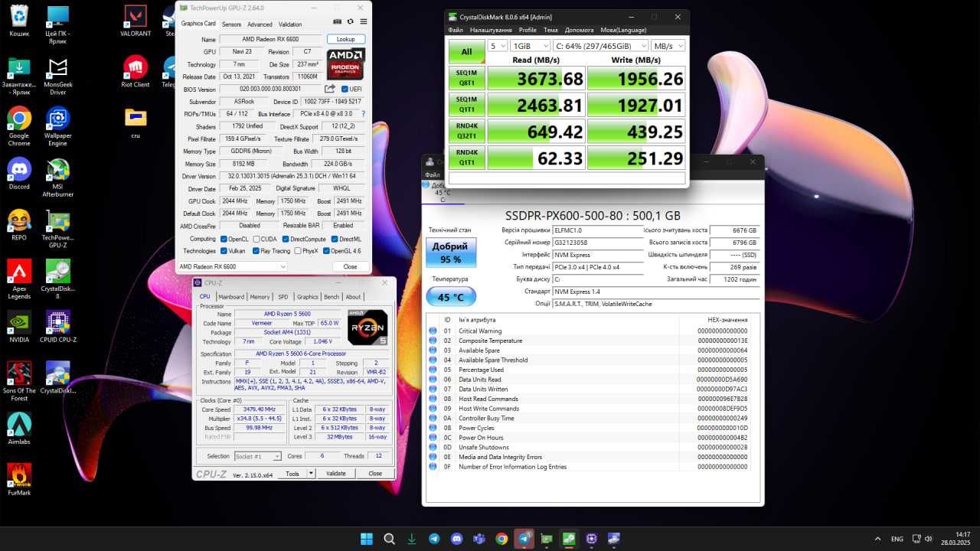Open FurMark desktop shortcut
980x551 pixels.
point(19,480)
